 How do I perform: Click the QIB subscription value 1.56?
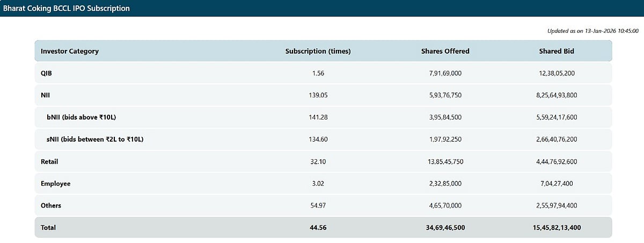pyautogui.click(x=318, y=72)
